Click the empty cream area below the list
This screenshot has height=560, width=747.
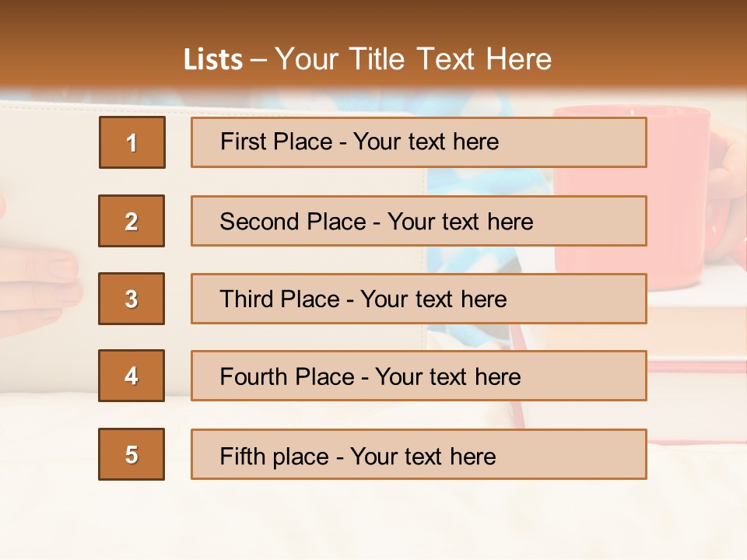pyautogui.click(x=373, y=521)
